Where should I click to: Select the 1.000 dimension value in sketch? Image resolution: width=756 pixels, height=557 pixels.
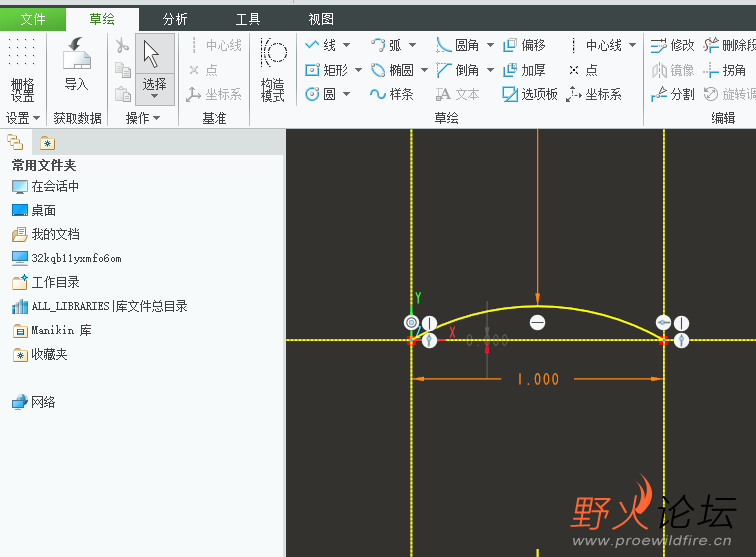click(x=538, y=379)
